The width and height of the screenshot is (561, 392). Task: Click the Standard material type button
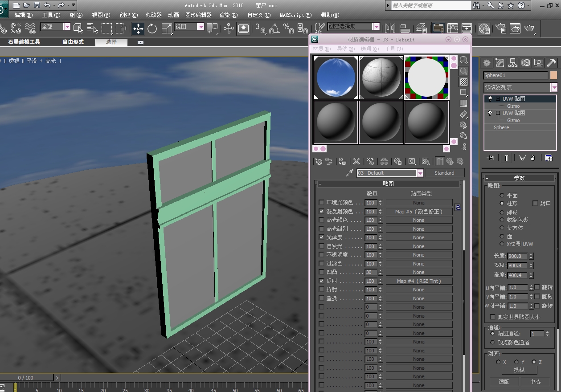point(445,173)
